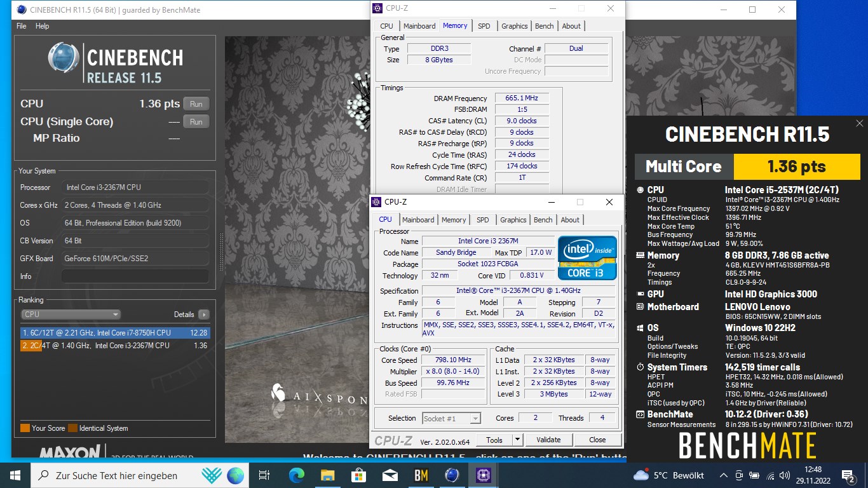Open the clock and calendar flyout
868x488 pixels.
pos(813,475)
